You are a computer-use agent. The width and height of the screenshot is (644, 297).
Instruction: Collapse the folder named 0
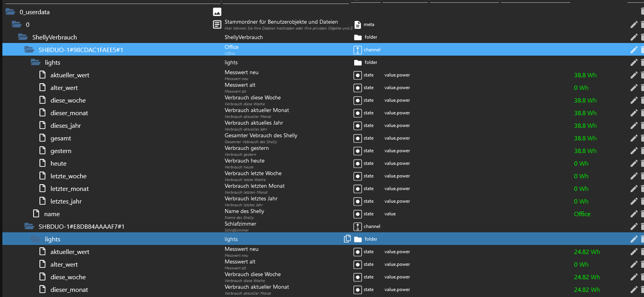coord(17,24)
